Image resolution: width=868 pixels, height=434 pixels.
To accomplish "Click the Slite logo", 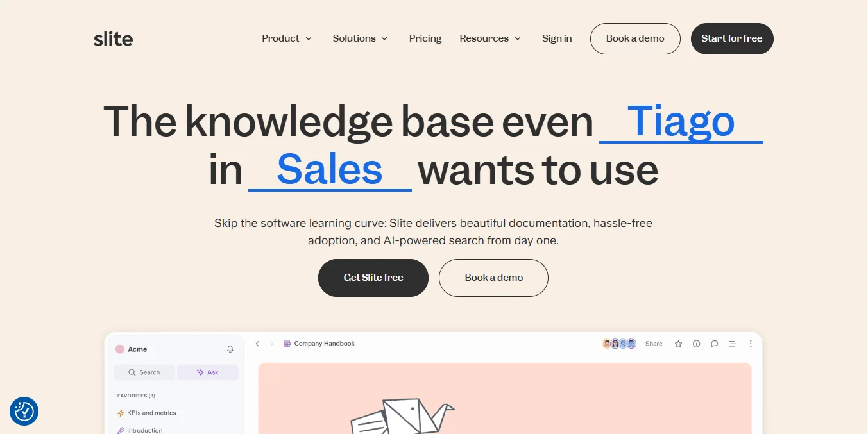I will tap(113, 38).
